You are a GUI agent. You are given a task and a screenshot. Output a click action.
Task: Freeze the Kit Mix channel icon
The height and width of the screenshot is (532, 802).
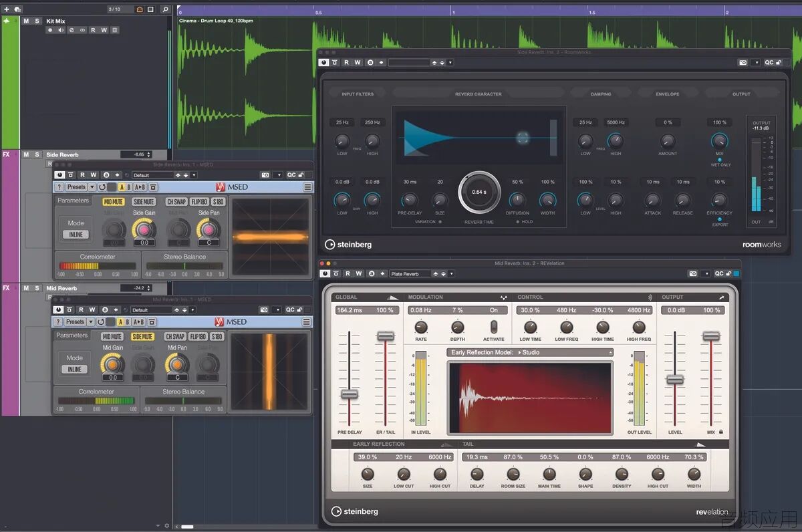coord(114,30)
